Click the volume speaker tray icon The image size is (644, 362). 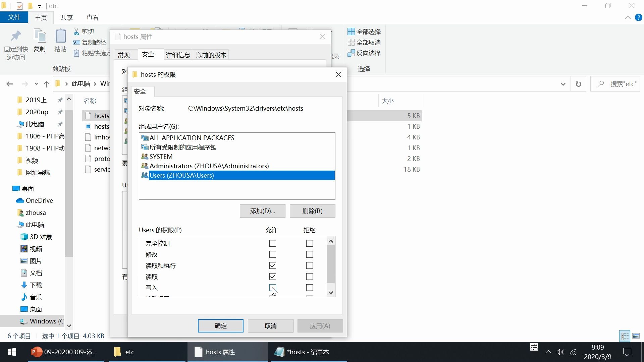click(560, 352)
